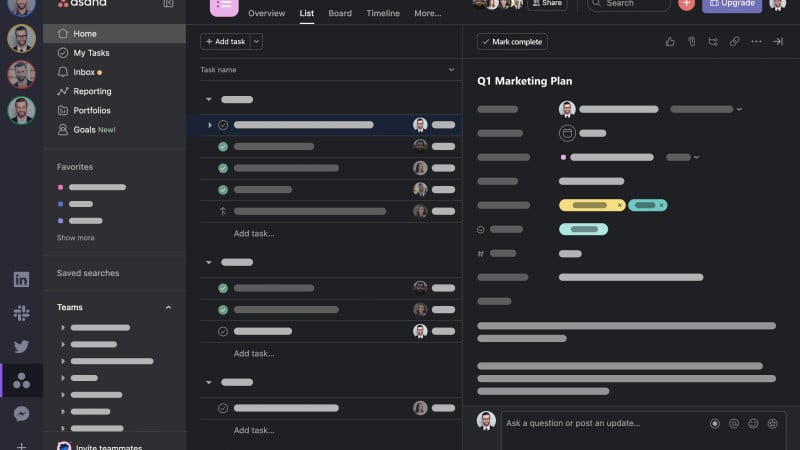This screenshot has height=450, width=800.
Task: Complete the task in third section
Action: click(x=223, y=408)
